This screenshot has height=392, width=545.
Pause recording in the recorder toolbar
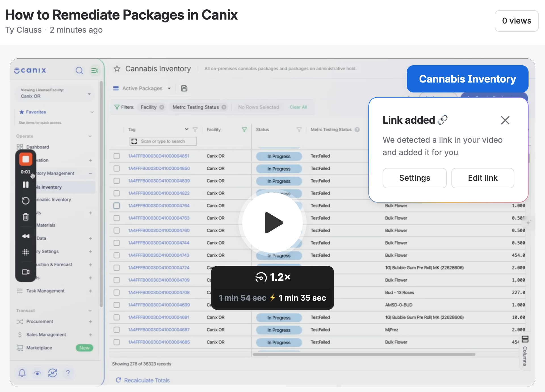(x=26, y=185)
